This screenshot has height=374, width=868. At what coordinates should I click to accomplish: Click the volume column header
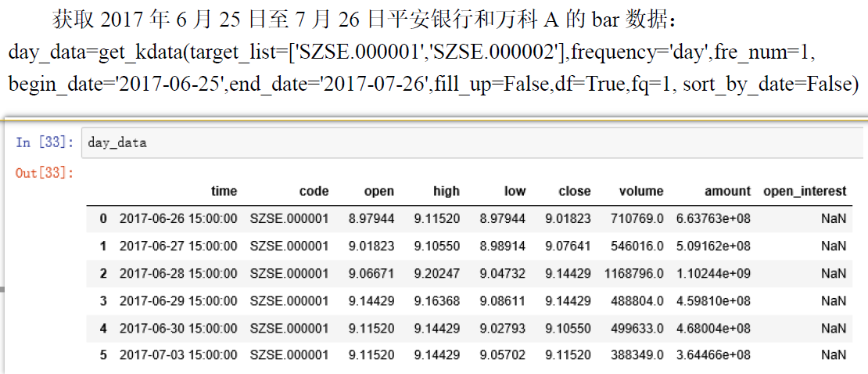pos(641,192)
